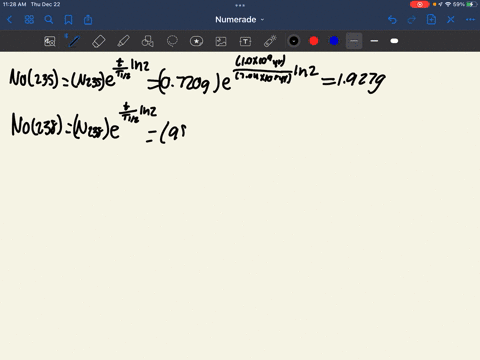Open the search tool
This screenshot has height=360, width=480.
click(49, 20)
